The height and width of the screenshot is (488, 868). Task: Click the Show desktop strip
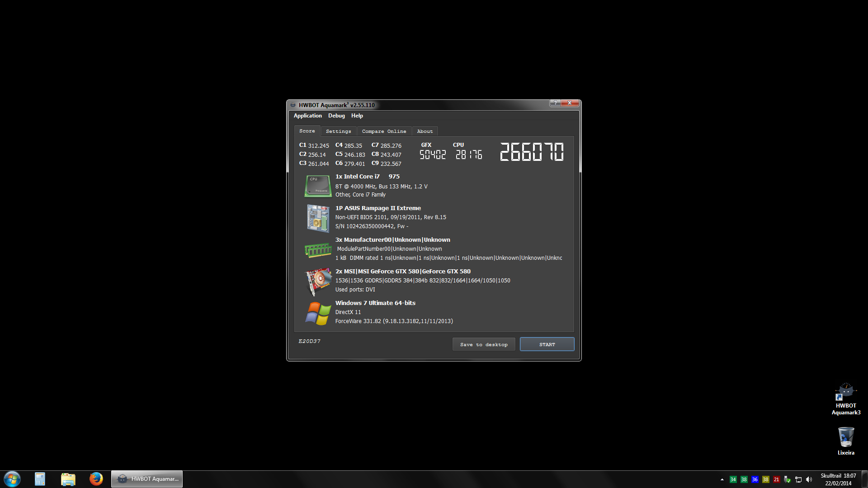[x=864, y=479]
